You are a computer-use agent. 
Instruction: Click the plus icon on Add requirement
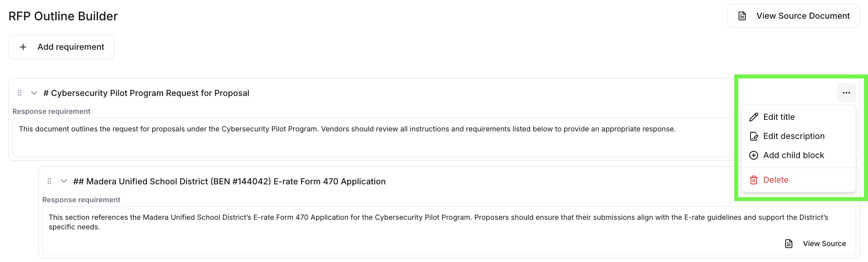(23, 47)
